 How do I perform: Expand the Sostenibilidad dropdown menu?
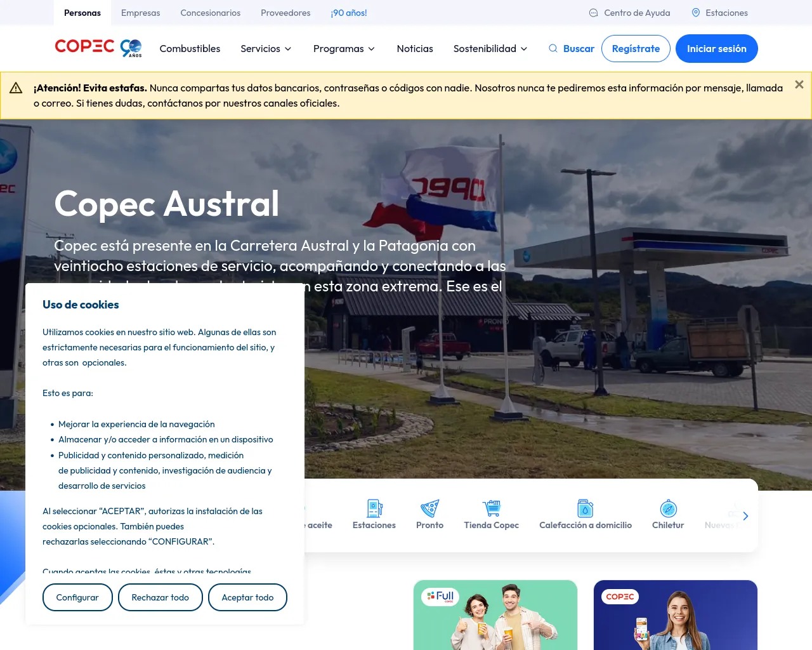pos(490,49)
